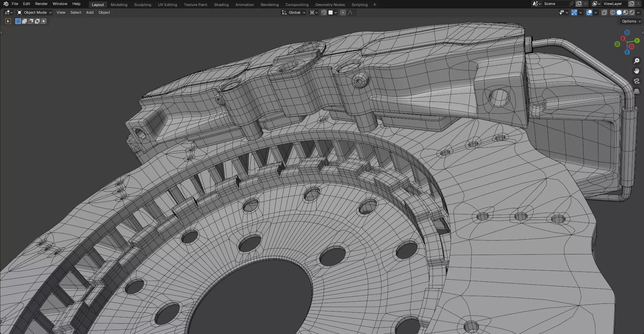Click the negative X red circle on gizmo
The image size is (644, 334).
click(631, 46)
